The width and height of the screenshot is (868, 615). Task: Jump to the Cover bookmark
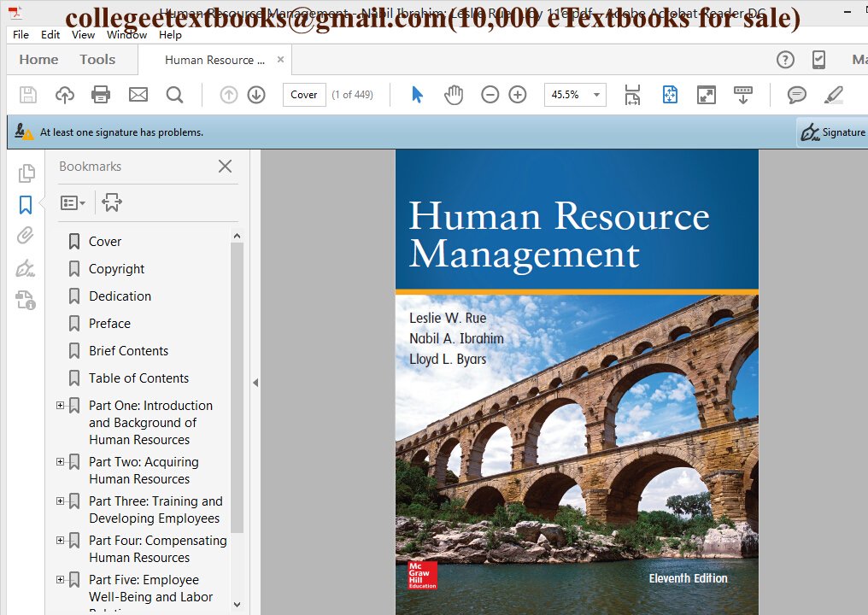point(105,242)
